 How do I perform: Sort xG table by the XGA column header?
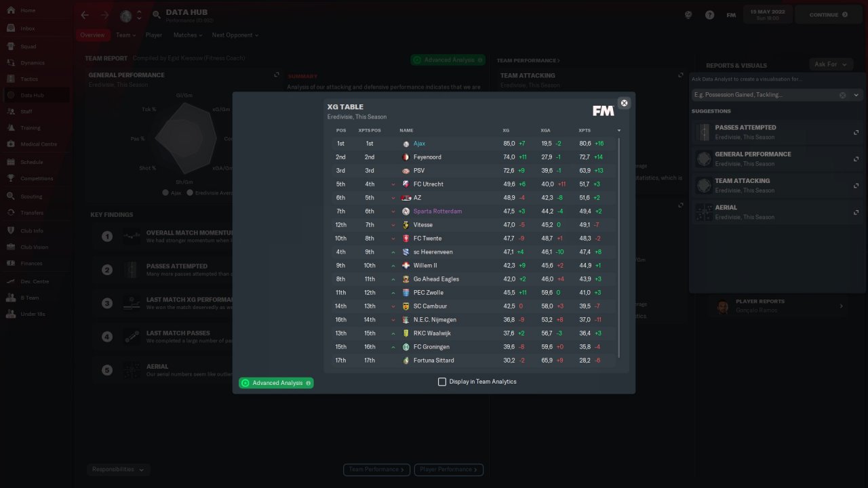click(545, 130)
